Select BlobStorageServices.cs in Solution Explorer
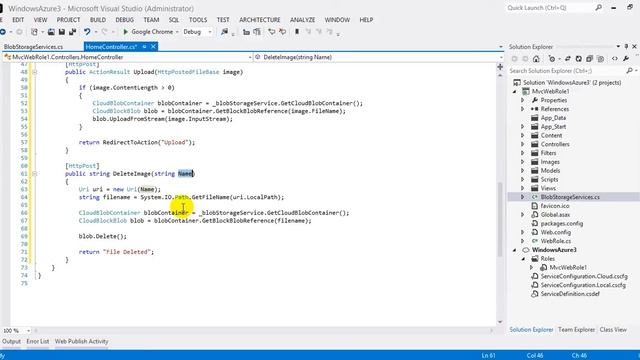Image resolution: width=640 pixels, height=360 pixels. [570, 197]
